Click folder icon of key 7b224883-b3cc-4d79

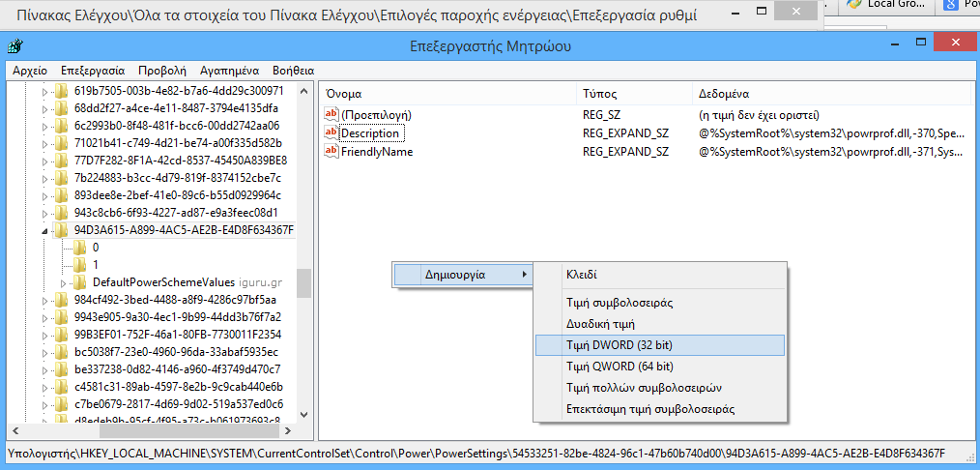(x=61, y=178)
